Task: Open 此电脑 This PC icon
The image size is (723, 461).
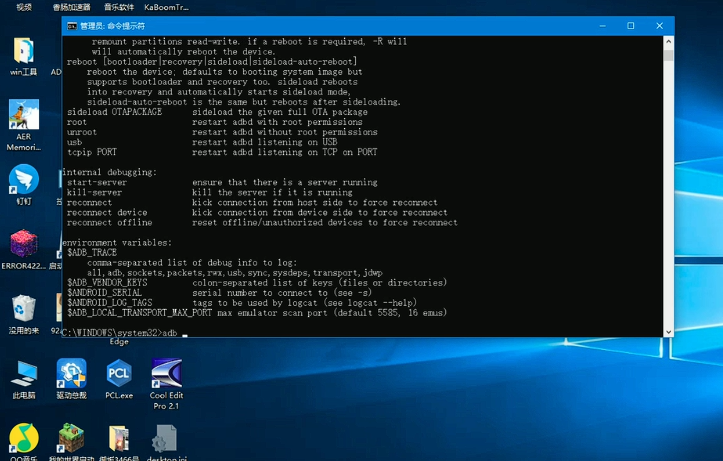Action: click(x=24, y=373)
